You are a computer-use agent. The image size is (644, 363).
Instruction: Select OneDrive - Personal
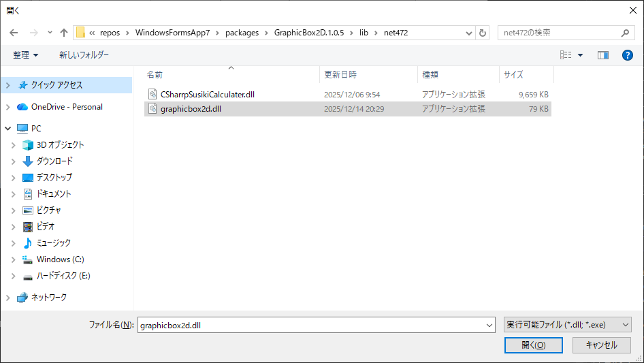click(67, 107)
